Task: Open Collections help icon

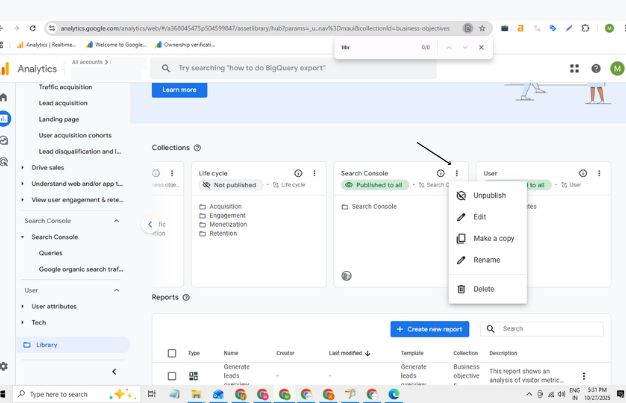Action: pos(197,148)
